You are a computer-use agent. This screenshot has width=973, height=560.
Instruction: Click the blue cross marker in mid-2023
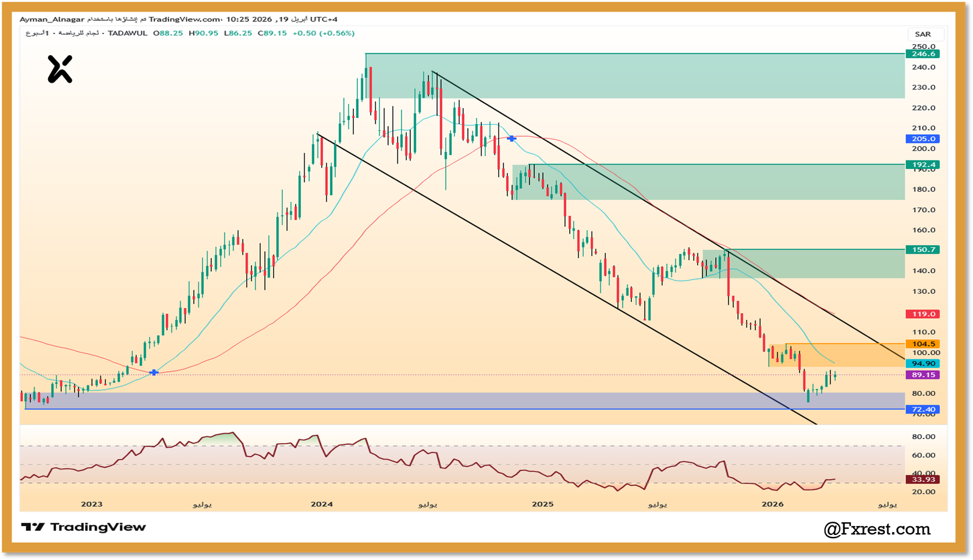154,372
